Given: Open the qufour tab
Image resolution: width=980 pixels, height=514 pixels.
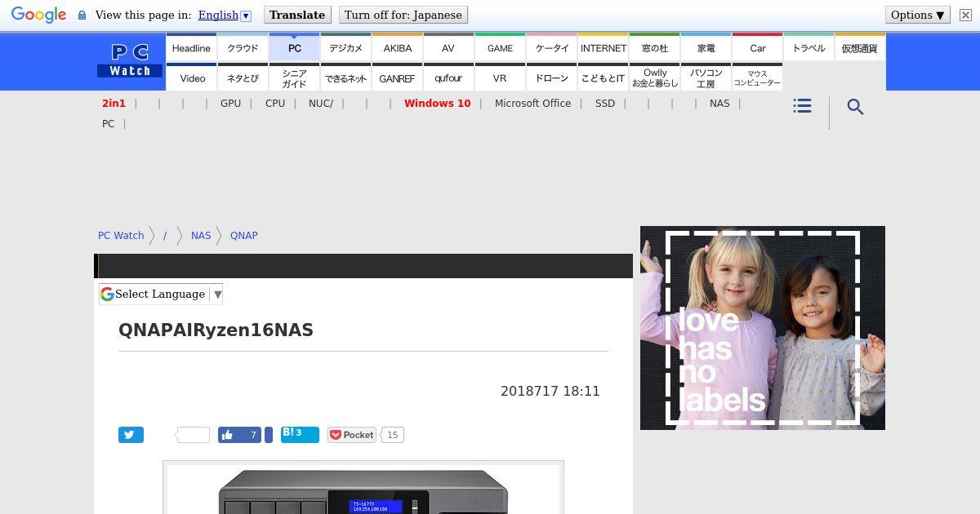Looking at the screenshot, I should [448, 78].
